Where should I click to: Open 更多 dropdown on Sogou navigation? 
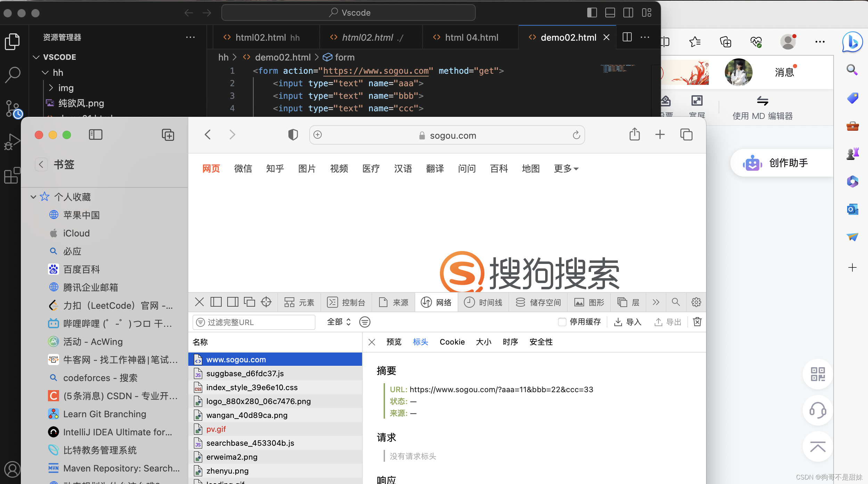[x=566, y=169]
